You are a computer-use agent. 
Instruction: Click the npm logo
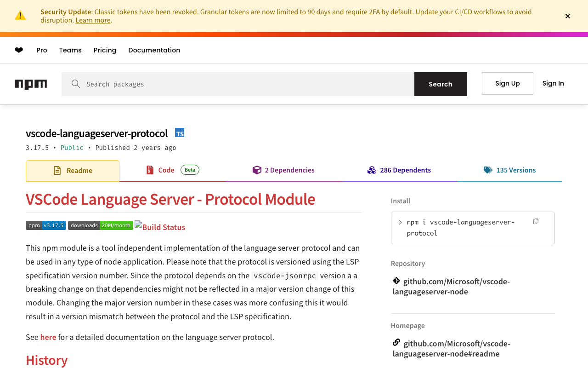pyautogui.click(x=31, y=84)
